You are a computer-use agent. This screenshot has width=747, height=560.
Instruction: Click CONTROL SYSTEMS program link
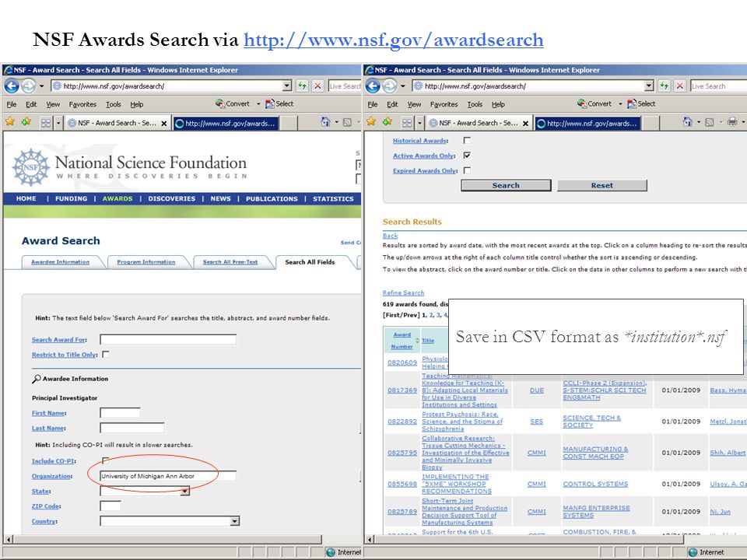(x=595, y=484)
